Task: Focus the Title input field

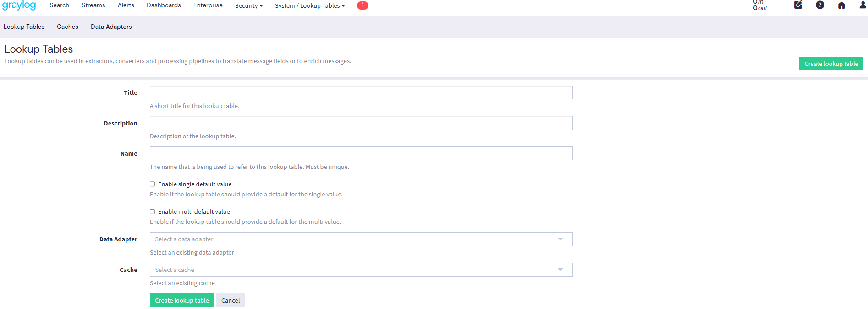Action: pos(361,92)
